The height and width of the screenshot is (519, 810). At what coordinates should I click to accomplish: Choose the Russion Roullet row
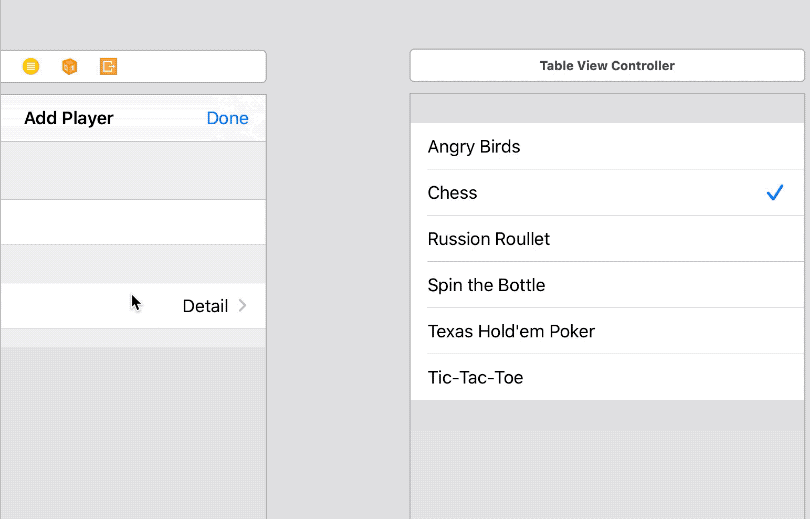pyautogui.click(x=608, y=239)
